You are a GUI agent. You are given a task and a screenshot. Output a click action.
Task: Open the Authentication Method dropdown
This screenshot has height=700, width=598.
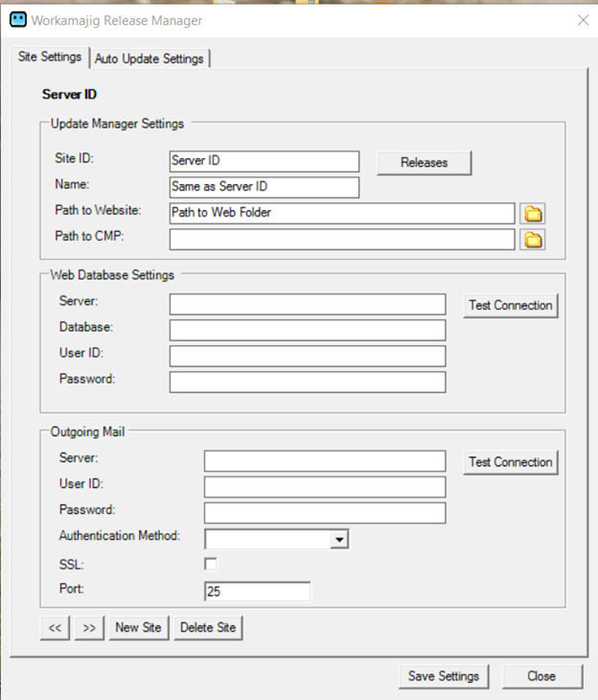point(339,540)
